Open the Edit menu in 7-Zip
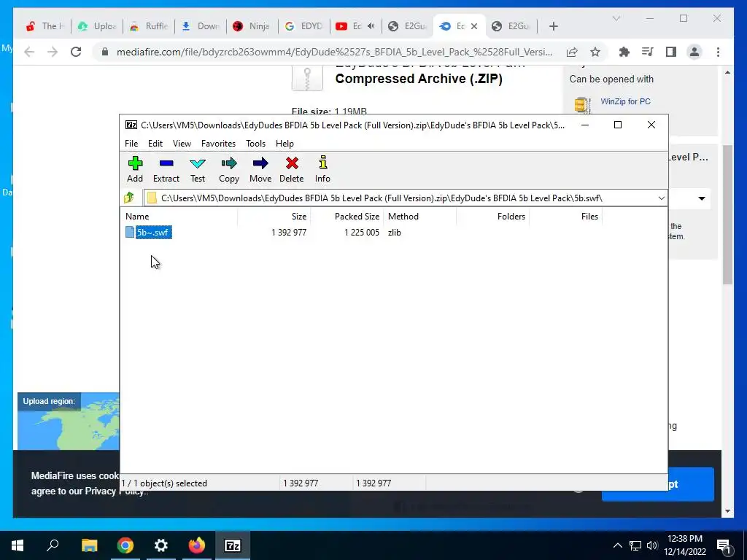 155,144
